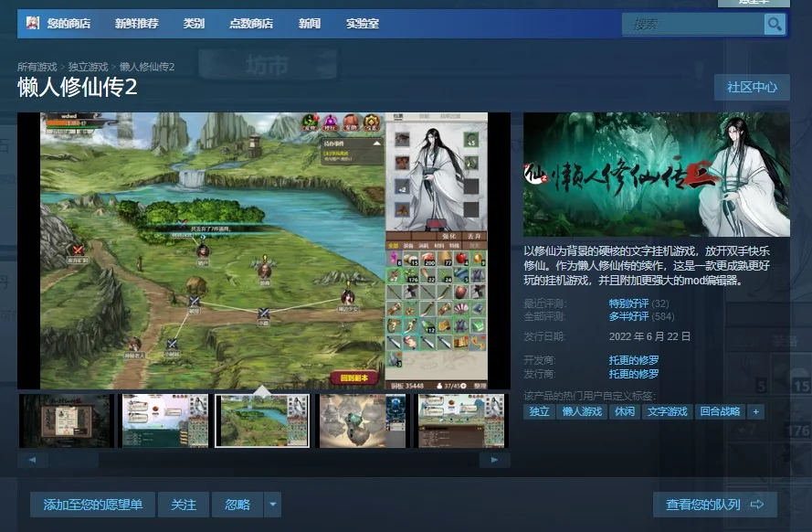Viewport: 812px width, 532px height.
Task: Select the 懒人游戏 tag
Action: click(582, 412)
